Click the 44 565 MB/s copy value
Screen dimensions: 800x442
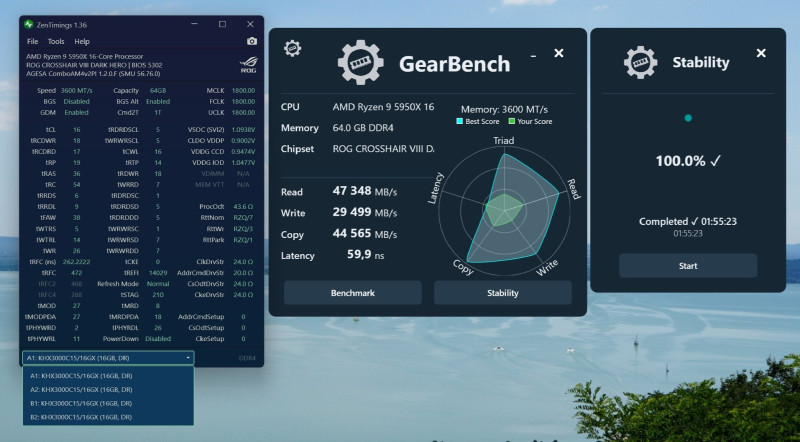click(365, 234)
